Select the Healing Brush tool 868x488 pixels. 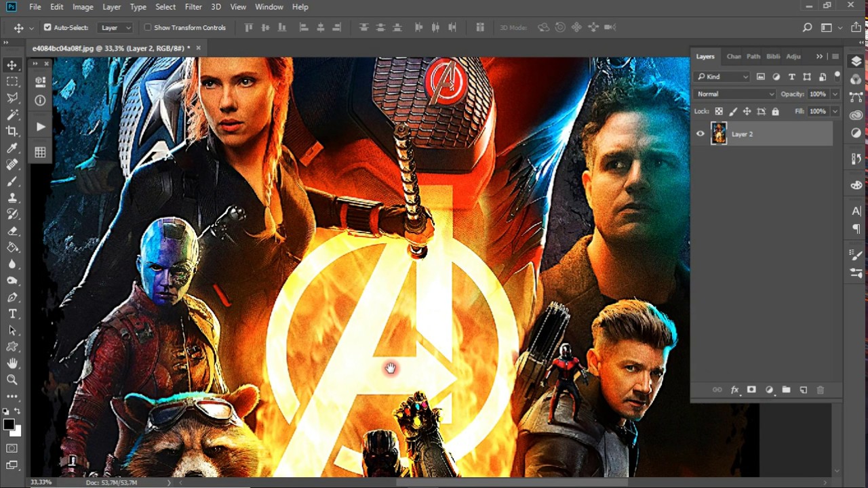12,164
